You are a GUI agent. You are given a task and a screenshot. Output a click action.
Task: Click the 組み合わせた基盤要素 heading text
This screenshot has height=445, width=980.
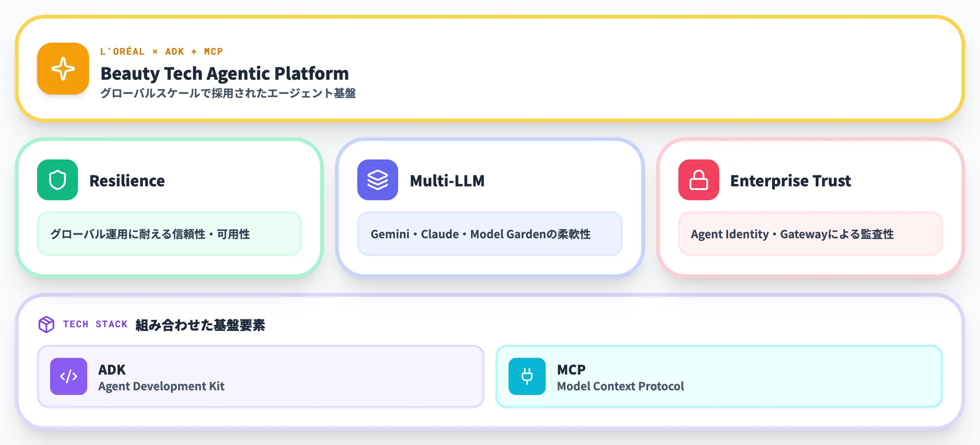point(200,325)
